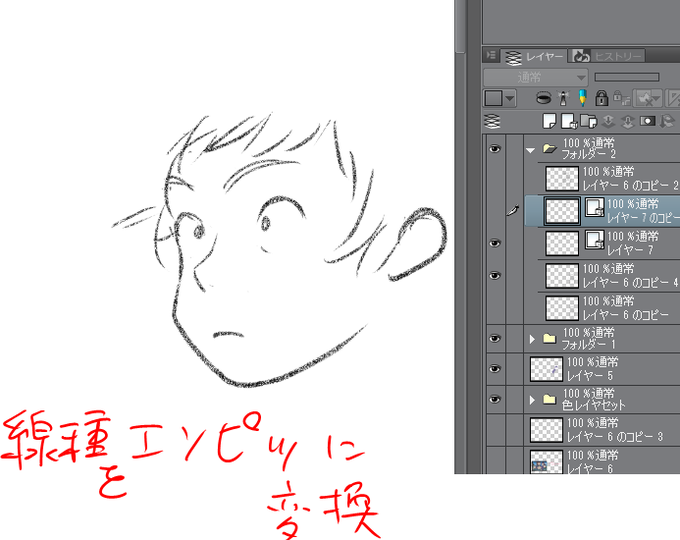
Task: Expand the 色レイヤセット folder
Action: (532, 400)
